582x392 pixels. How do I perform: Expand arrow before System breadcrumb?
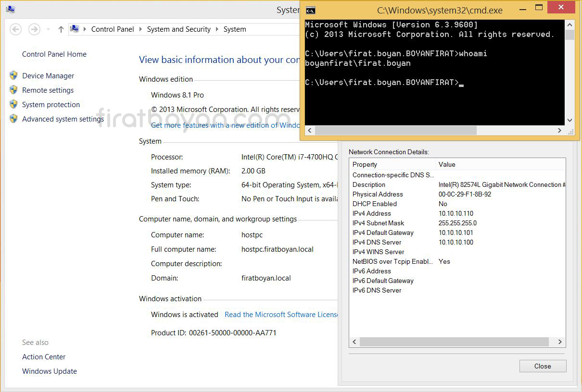(x=217, y=29)
